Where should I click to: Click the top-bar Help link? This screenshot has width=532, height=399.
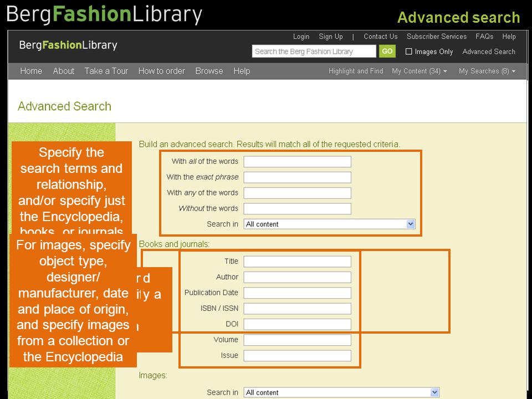[x=509, y=37]
